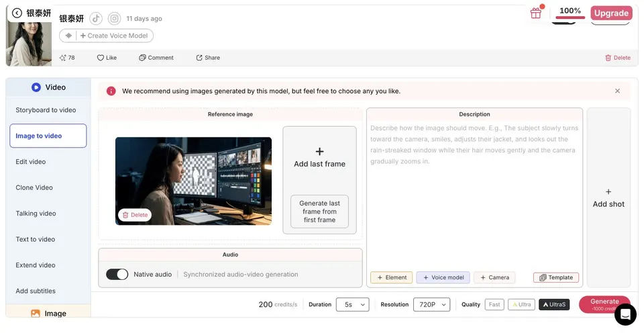
Task: Click Add last frame
Action: [319, 158]
